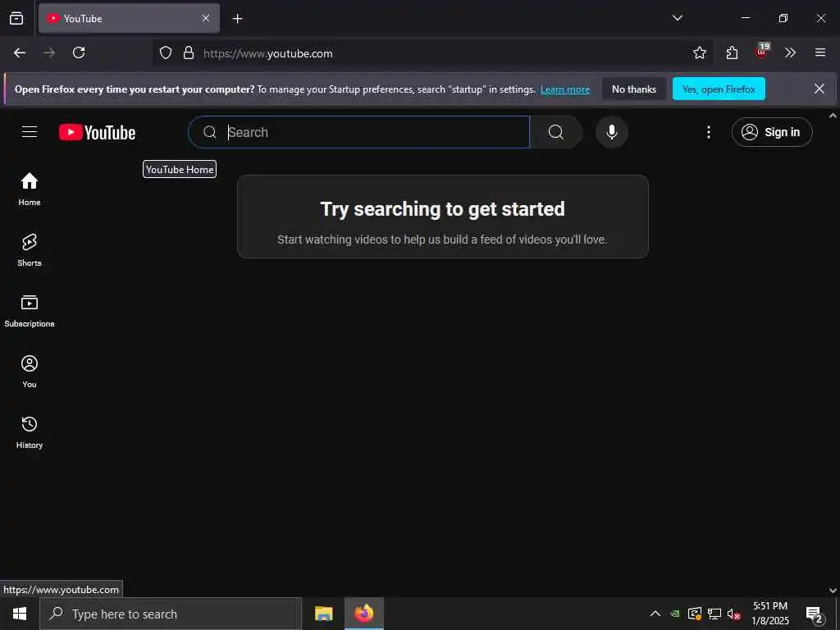The image size is (840, 630).
Task: Show hidden system tray icons
Action: click(655, 614)
